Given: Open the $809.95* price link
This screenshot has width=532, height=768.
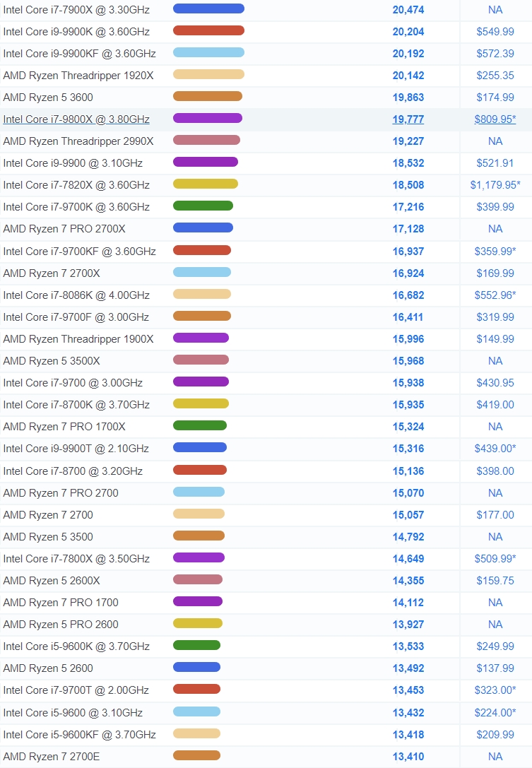Looking at the screenshot, I should (x=495, y=119).
